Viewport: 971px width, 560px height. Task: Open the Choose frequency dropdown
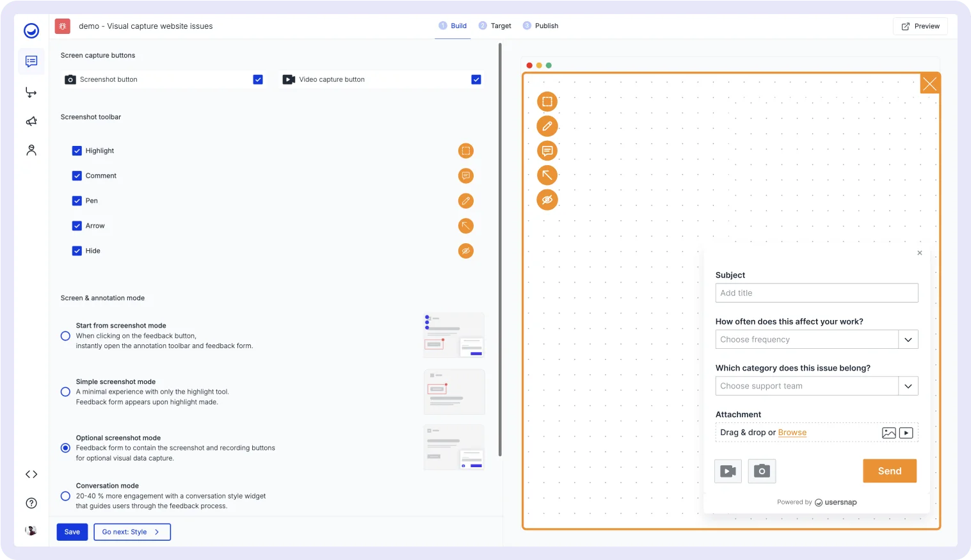point(817,340)
